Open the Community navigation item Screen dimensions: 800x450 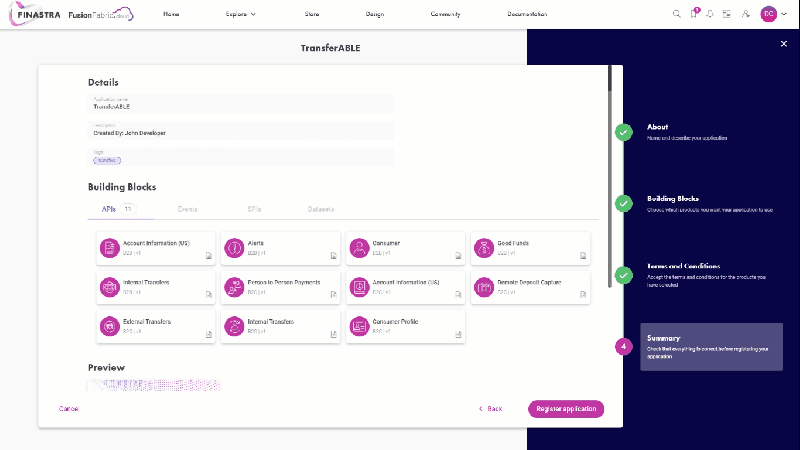[x=445, y=14]
